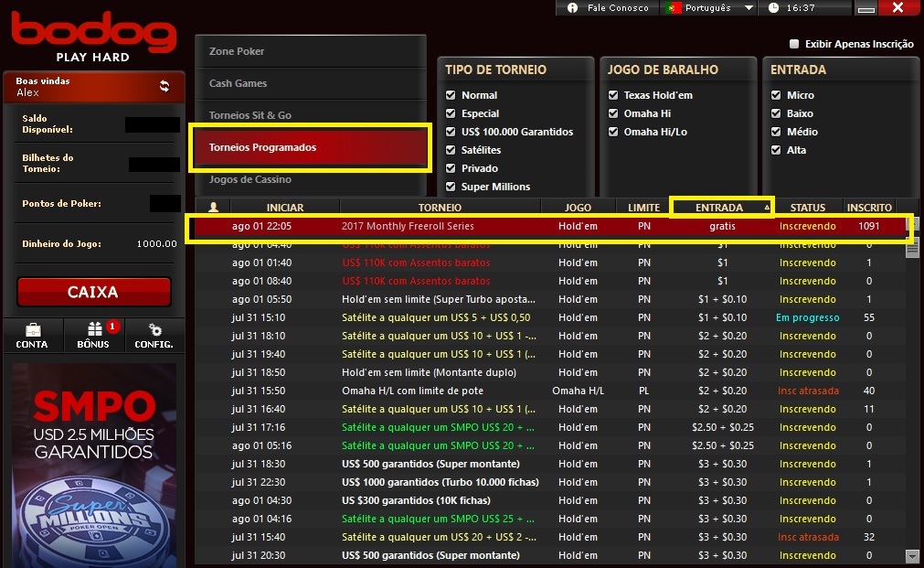Click the CAIXA cashier button

pyautogui.click(x=94, y=292)
